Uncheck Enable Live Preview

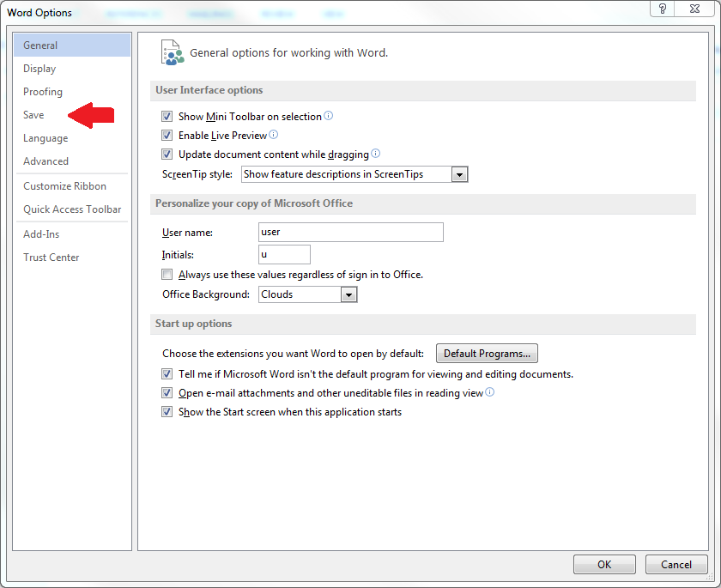(x=167, y=135)
